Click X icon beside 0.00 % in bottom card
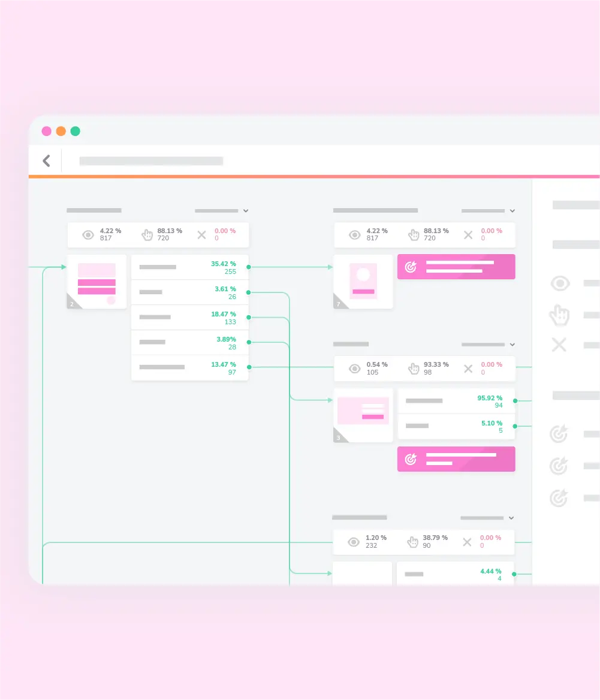The image size is (600, 700). [x=467, y=542]
